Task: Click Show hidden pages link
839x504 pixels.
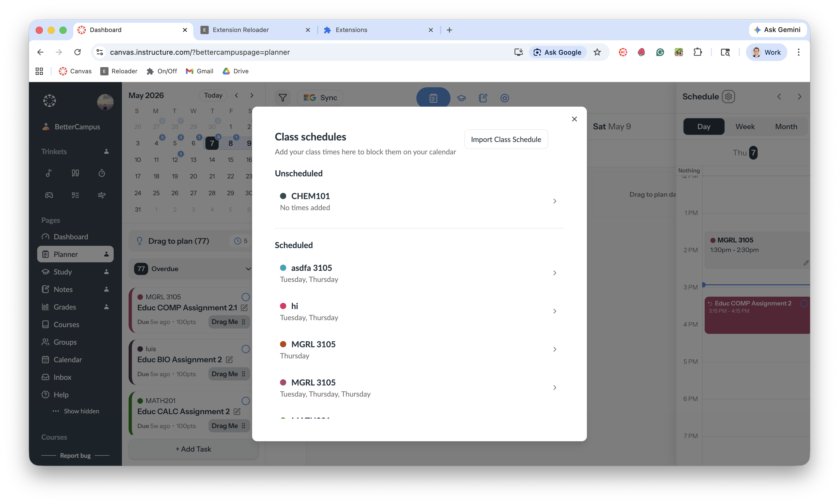Action: pos(76,411)
